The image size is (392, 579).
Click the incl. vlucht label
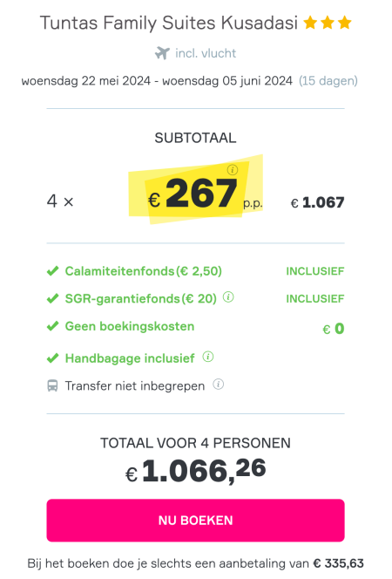[x=206, y=53]
